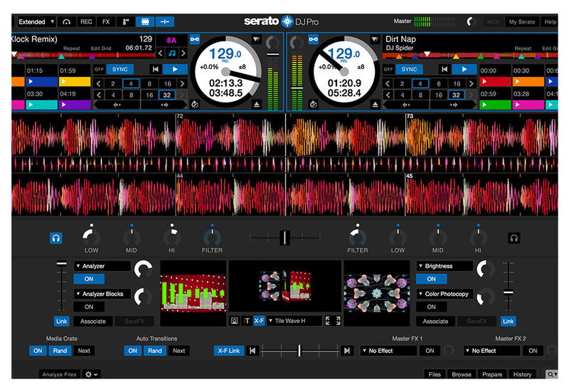This screenshot has width=569, height=392.
Task: Enable right deck headphone cue
Action: tap(514, 238)
